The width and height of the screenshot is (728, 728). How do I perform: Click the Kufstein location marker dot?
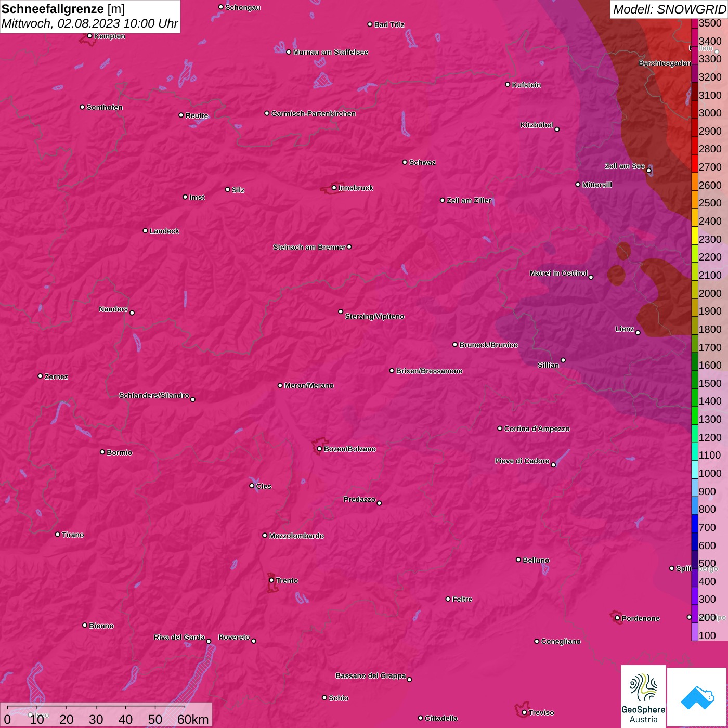[508, 84]
